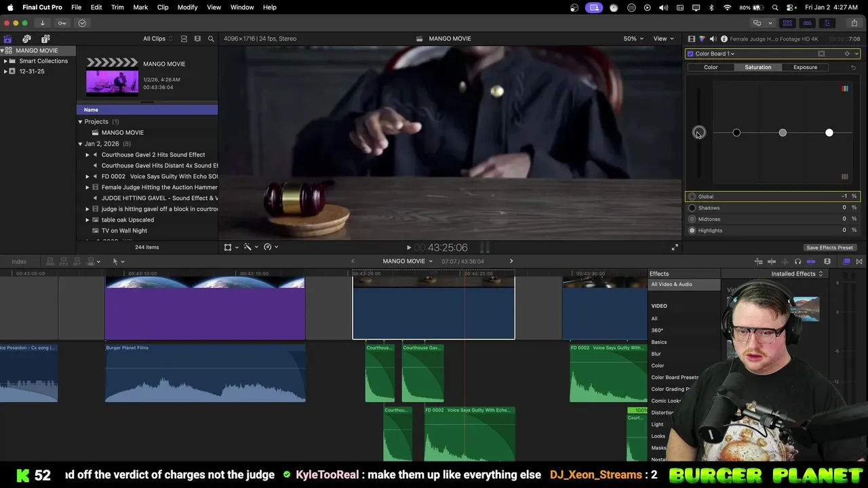Open the transform tool dropdown
868x488 pixels.
[x=231, y=247]
